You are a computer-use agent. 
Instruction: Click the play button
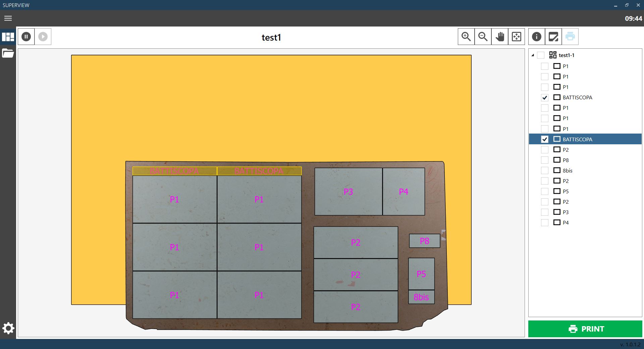click(x=43, y=37)
